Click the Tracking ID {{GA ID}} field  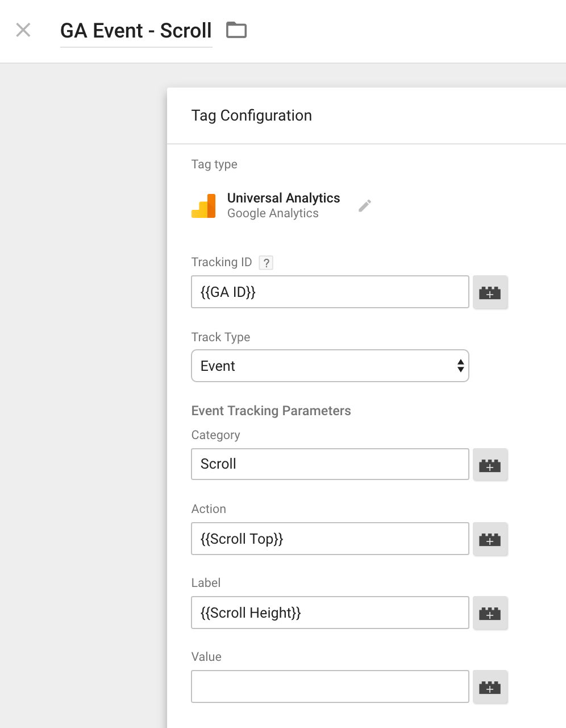point(330,292)
